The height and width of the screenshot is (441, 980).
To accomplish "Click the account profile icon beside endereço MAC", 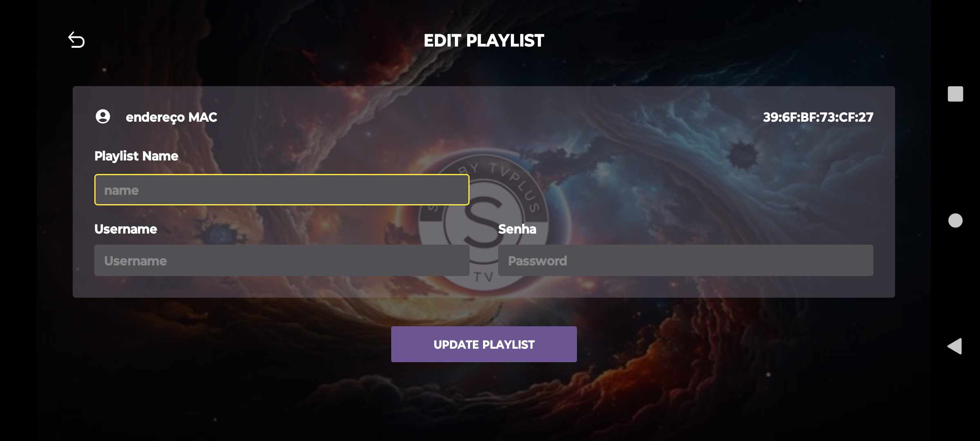I will (103, 117).
